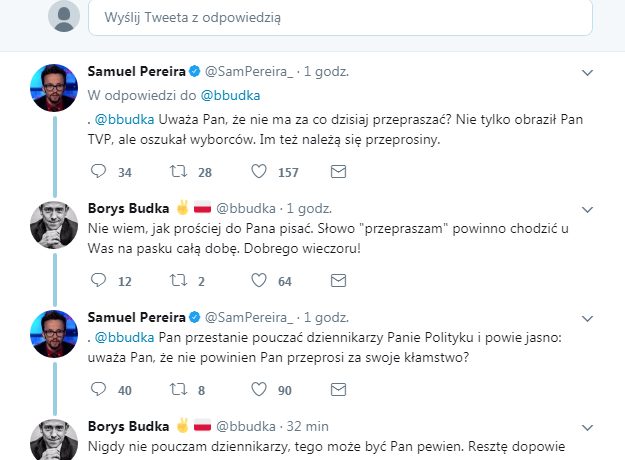Retweet Samuel Pereira's first tweet
Image resolution: width=625 pixels, height=460 pixels.
point(179,172)
